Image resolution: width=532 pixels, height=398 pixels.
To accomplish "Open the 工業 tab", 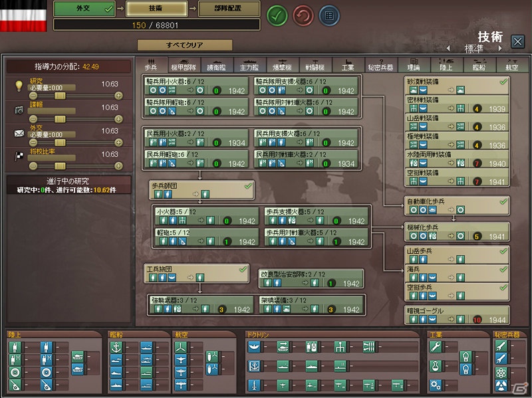I will coord(348,64).
